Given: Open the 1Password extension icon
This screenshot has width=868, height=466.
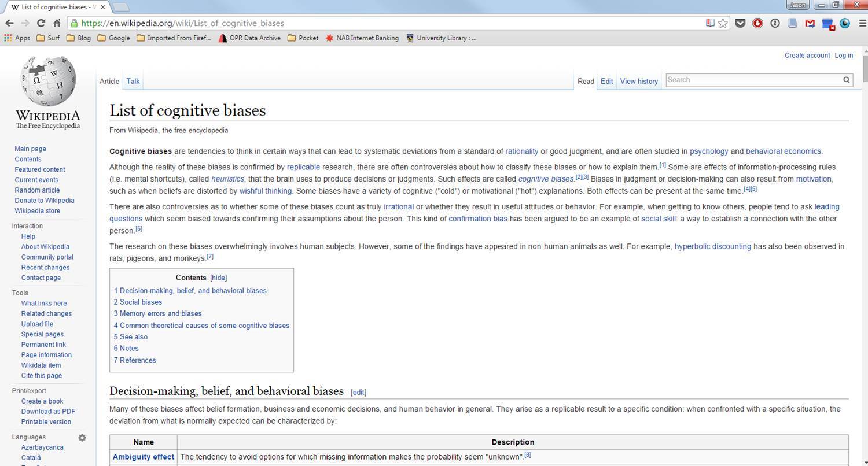Looking at the screenshot, I should (x=774, y=23).
